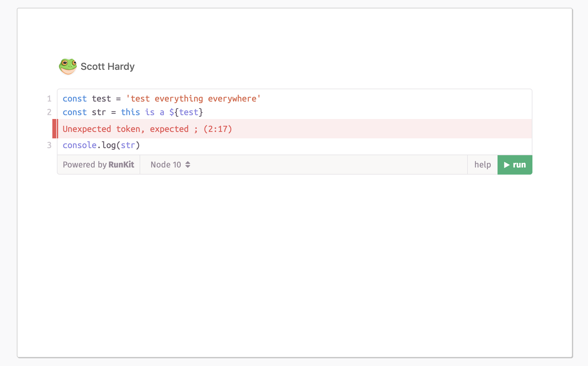Screen dimensions: 588x366
Task: Place cursor on the 'this' keyword
Action: 131,112
